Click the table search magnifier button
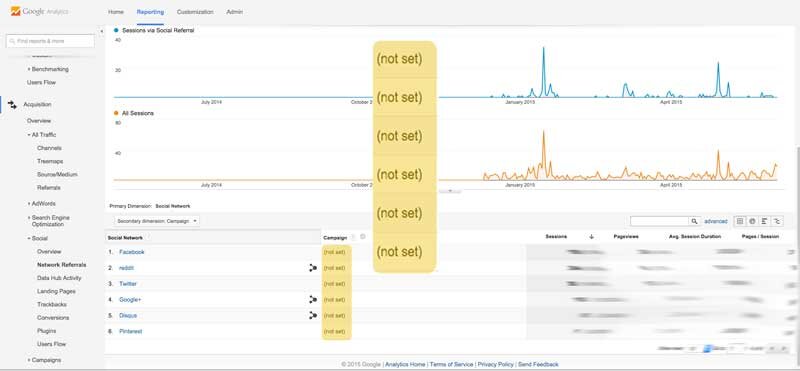800x371 pixels. tap(694, 221)
